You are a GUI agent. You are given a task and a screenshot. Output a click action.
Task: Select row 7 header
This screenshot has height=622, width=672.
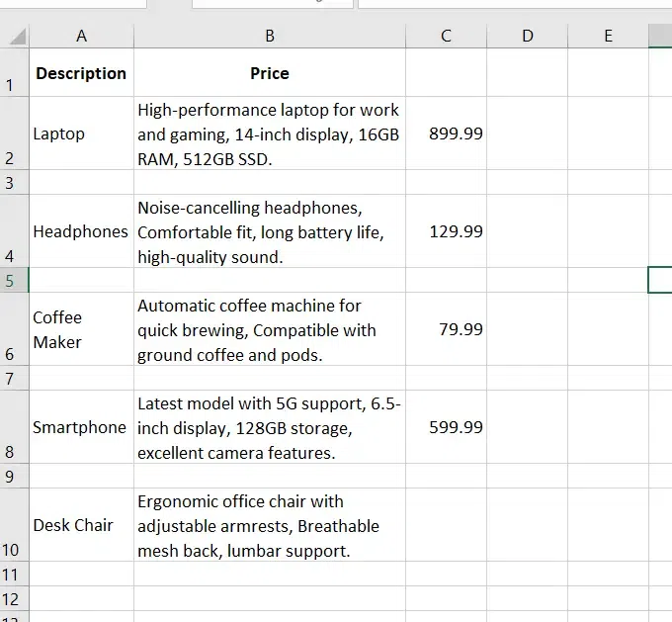click(x=14, y=378)
